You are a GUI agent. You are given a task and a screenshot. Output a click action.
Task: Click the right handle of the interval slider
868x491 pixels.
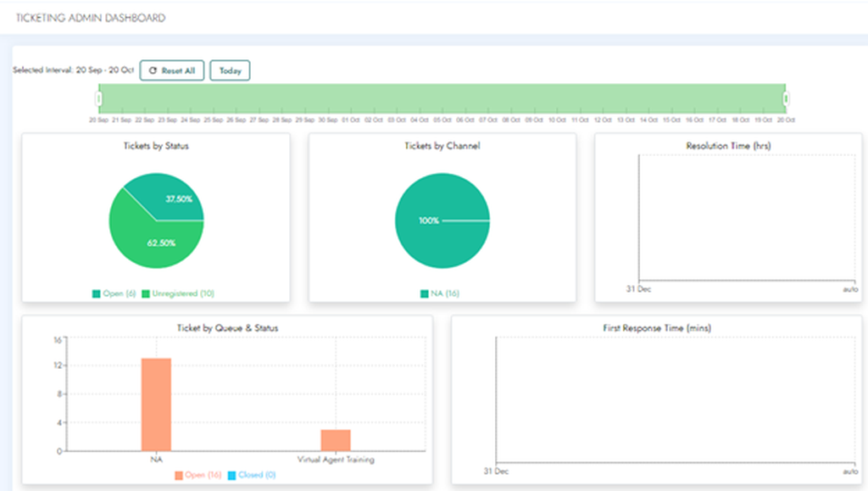point(787,98)
